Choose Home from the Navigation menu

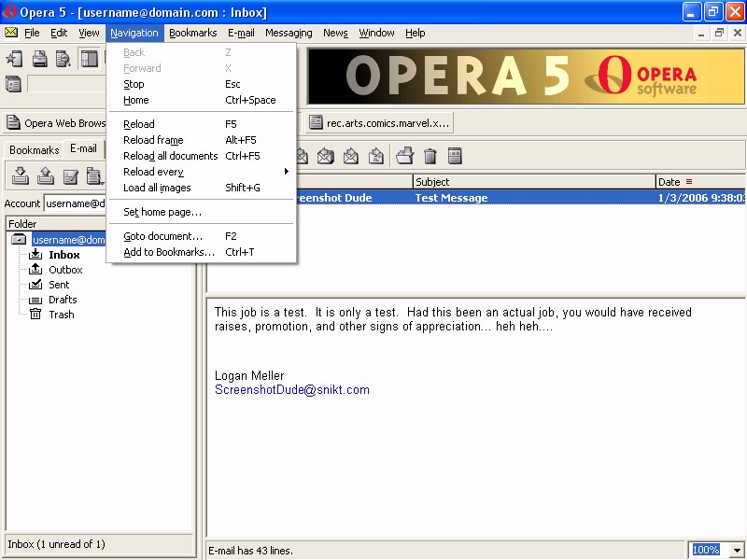pyautogui.click(x=201, y=100)
